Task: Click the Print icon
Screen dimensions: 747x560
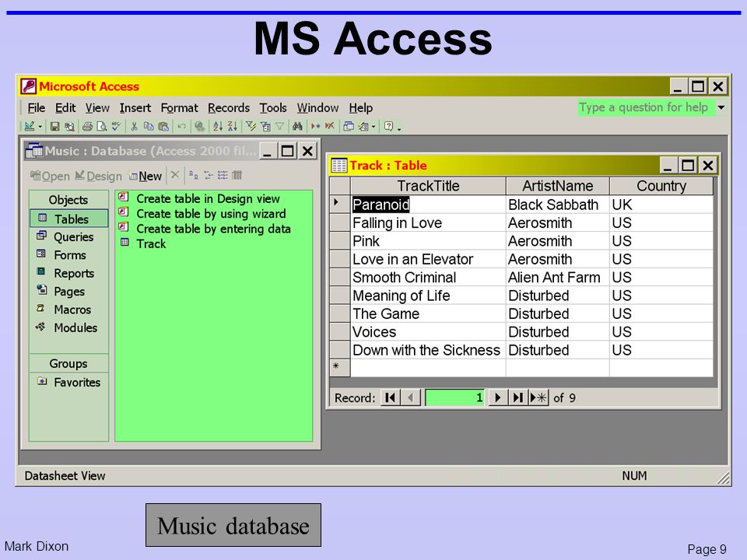Action: (x=87, y=126)
